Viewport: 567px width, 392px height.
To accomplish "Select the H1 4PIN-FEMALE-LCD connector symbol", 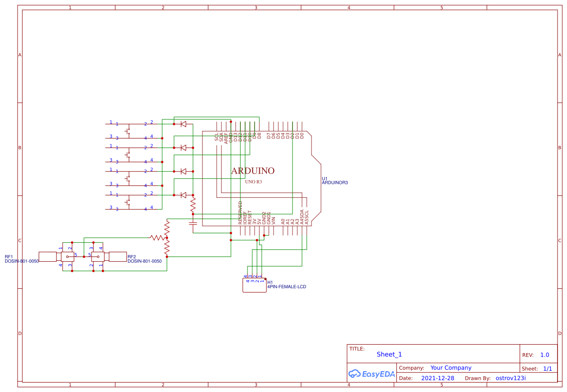I will click(254, 285).
